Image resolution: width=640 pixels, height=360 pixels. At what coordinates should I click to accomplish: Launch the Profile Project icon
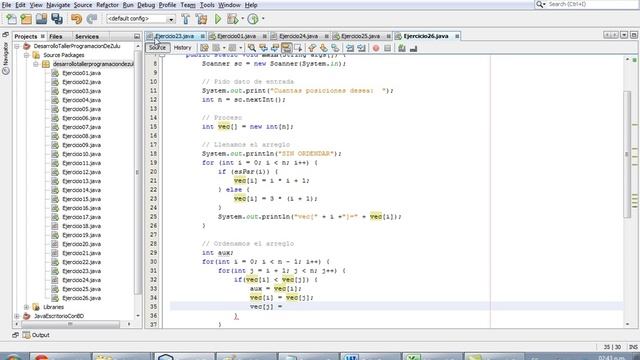click(253, 19)
